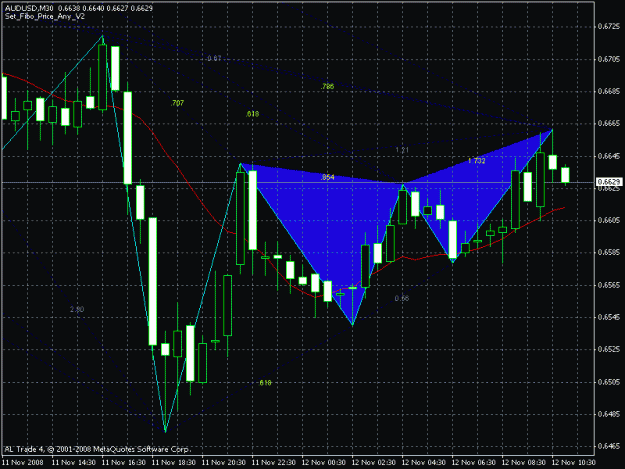Screen dimensions: 625x469
Task: Click the 0.6505 price axis label
Action: tap(609, 382)
